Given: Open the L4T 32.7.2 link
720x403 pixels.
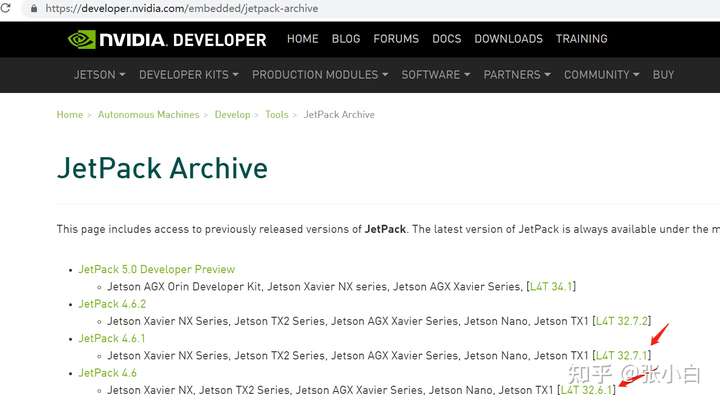Looking at the screenshot, I should click(x=622, y=321).
